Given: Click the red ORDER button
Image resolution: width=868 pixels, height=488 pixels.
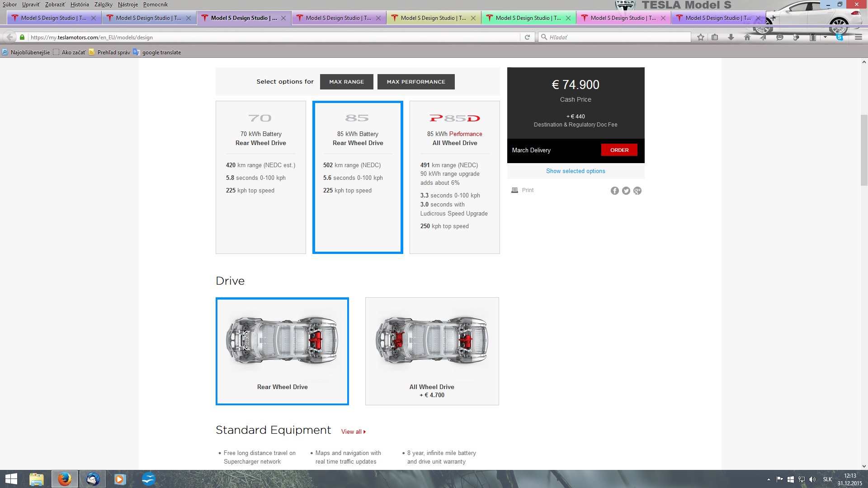Looking at the screenshot, I should (619, 150).
